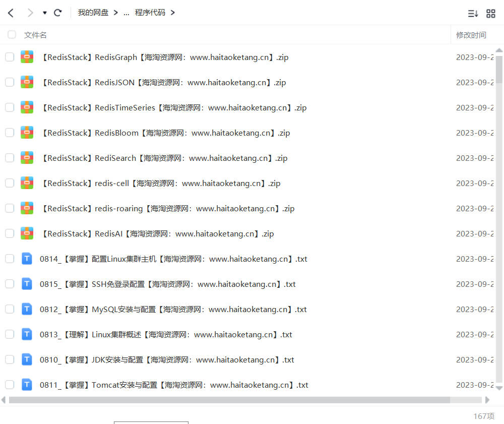Select file 0811_【掌握】Tomcat安装与配置 txt
504x424 pixels.
coord(174,385)
